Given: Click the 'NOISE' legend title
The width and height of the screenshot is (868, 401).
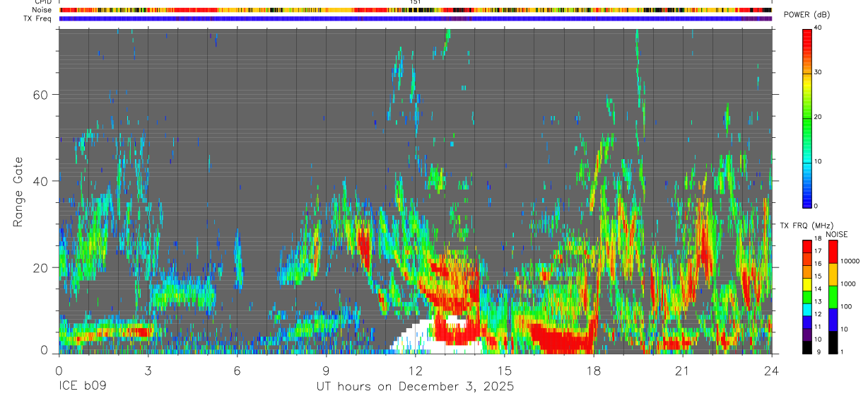Looking at the screenshot, I should [x=837, y=234].
